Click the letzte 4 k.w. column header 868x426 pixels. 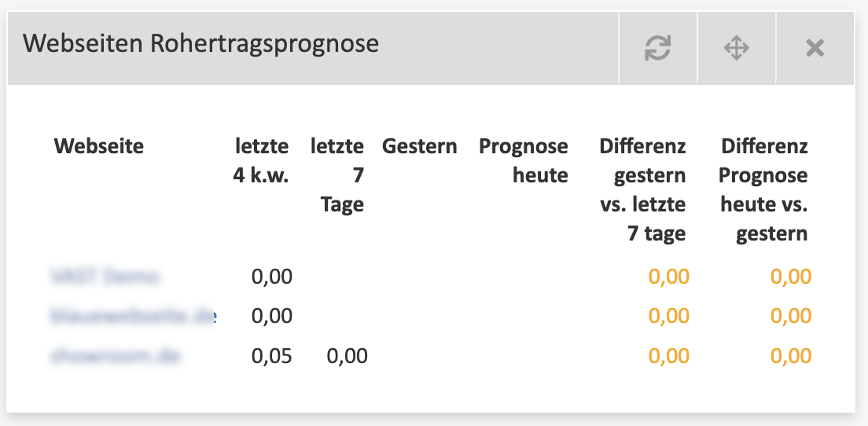tap(261, 161)
